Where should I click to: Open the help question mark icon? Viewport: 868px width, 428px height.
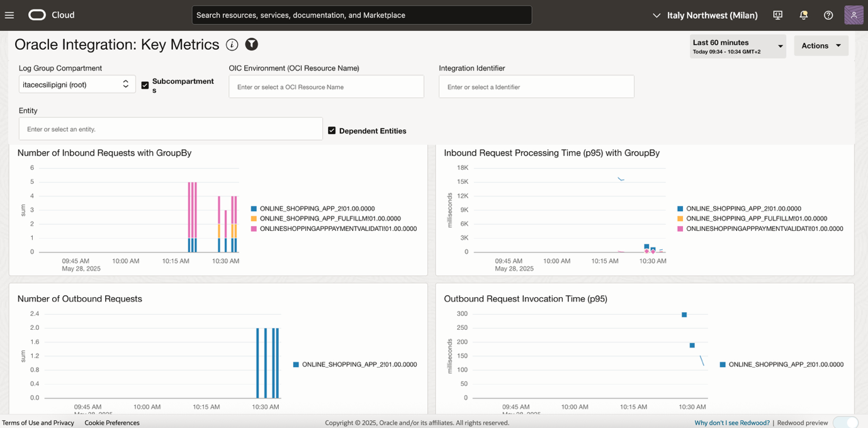click(828, 15)
